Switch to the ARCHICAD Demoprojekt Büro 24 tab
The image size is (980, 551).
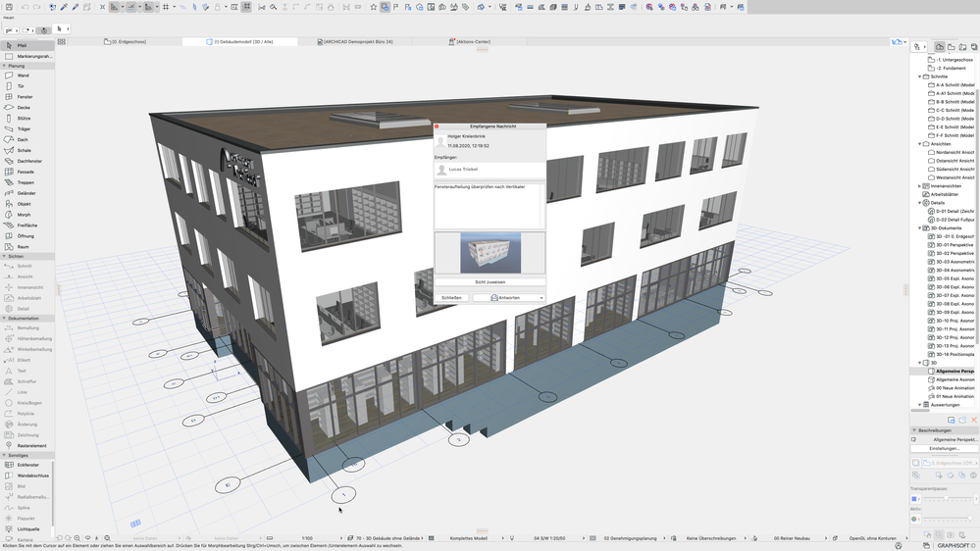pyautogui.click(x=355, y=42)
